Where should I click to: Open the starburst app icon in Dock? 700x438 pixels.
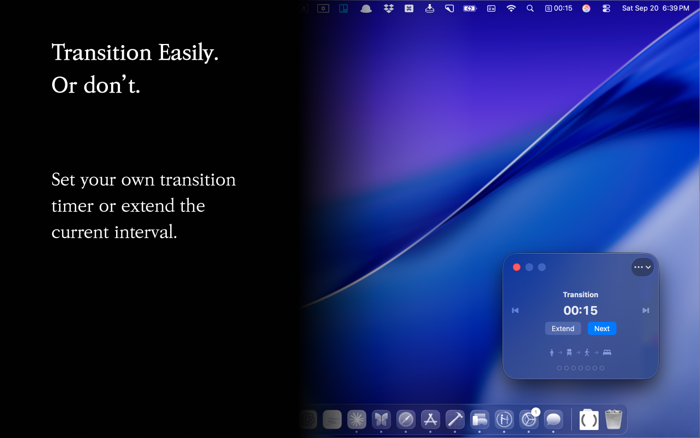coord(357,419)
